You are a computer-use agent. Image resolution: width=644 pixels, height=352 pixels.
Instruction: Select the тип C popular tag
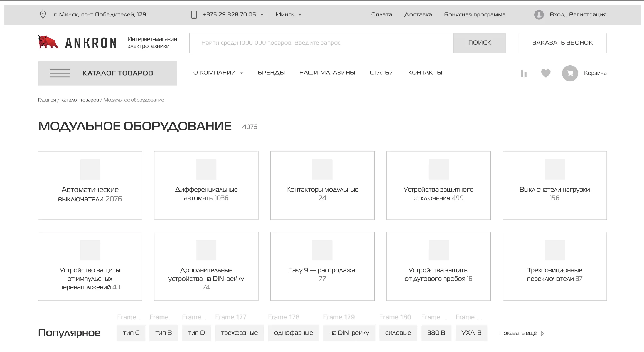pyautogui.click(x=131, y=333)
